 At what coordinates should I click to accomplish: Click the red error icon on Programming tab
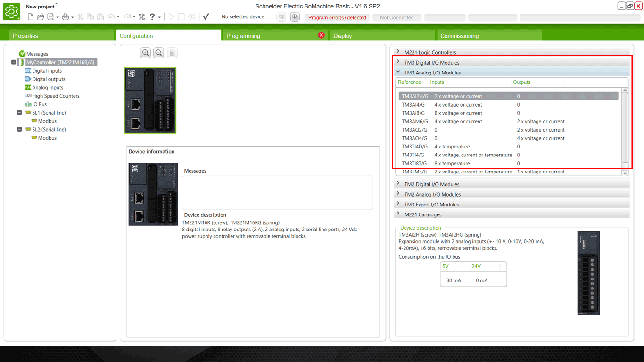[x=322, y=35]
